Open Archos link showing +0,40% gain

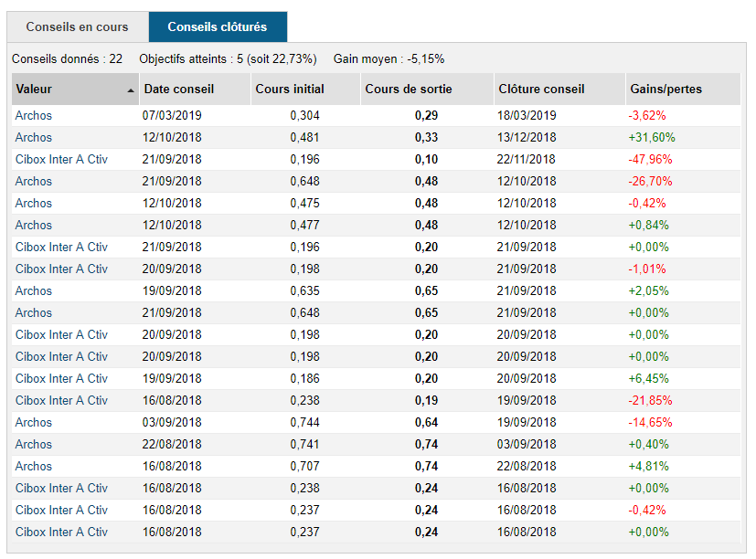point(34,445)
